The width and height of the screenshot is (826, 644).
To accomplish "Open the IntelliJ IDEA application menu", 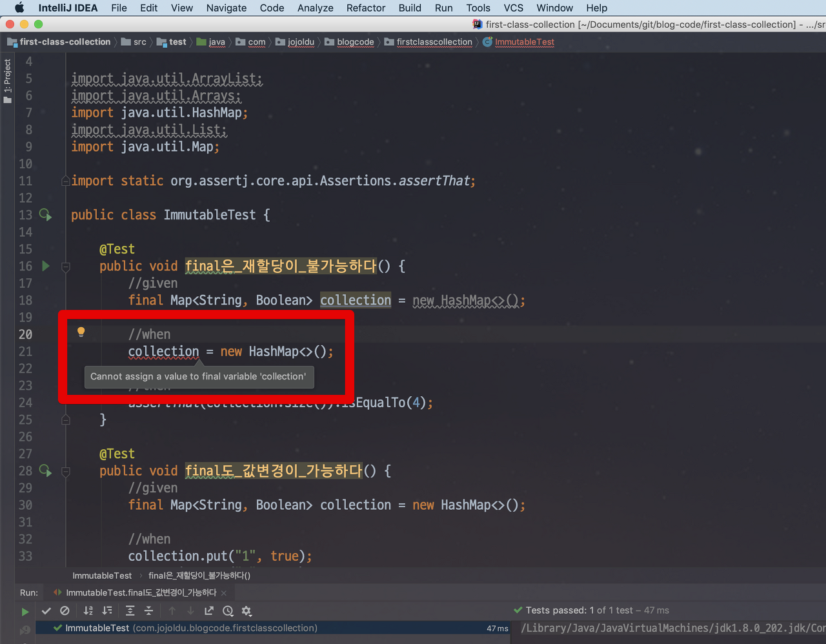I will (x=68, y=8).
